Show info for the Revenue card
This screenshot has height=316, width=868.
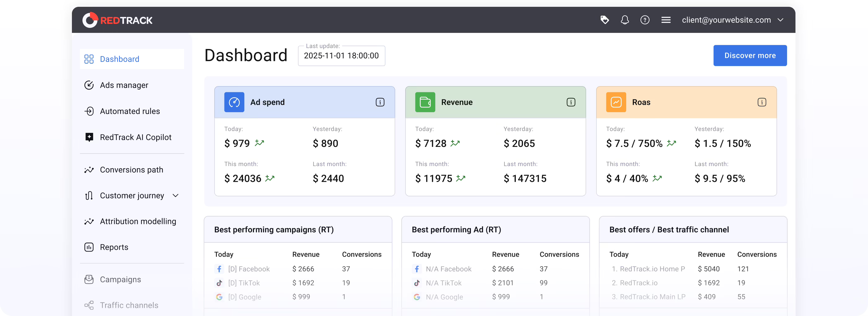(571, 102)
